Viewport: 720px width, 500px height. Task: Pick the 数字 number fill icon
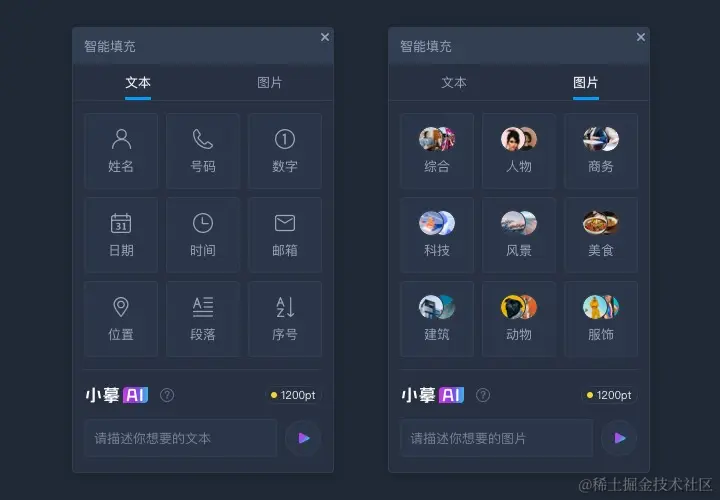(x=285, y=151)
